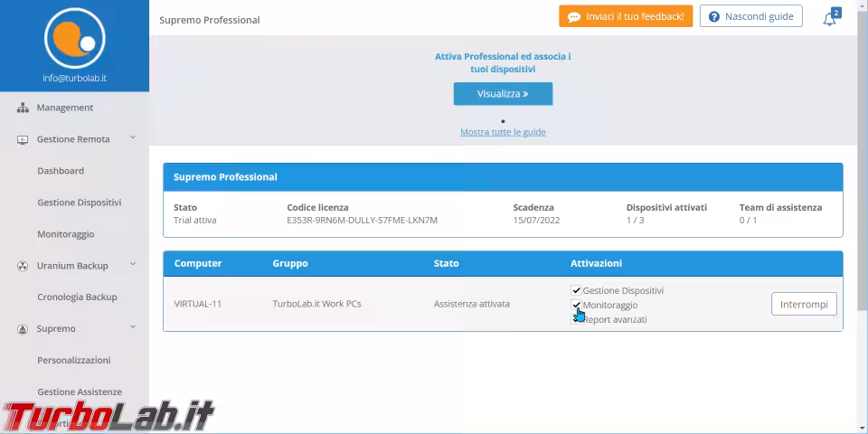The width and height of the screenshot is (868, 434).
Task: Click the orange account avatar logo
Action: pyautogui.click(x=74, y=37)
